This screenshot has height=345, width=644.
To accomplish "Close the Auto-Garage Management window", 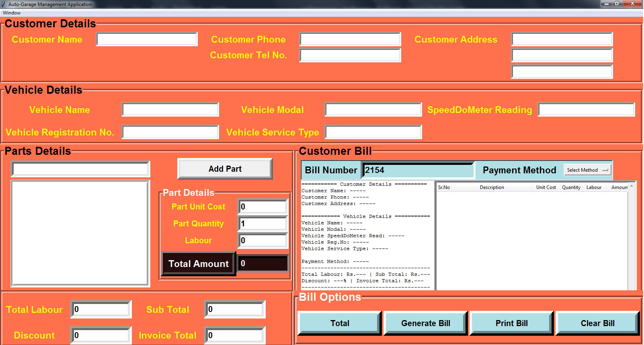I will coord(633,4).
